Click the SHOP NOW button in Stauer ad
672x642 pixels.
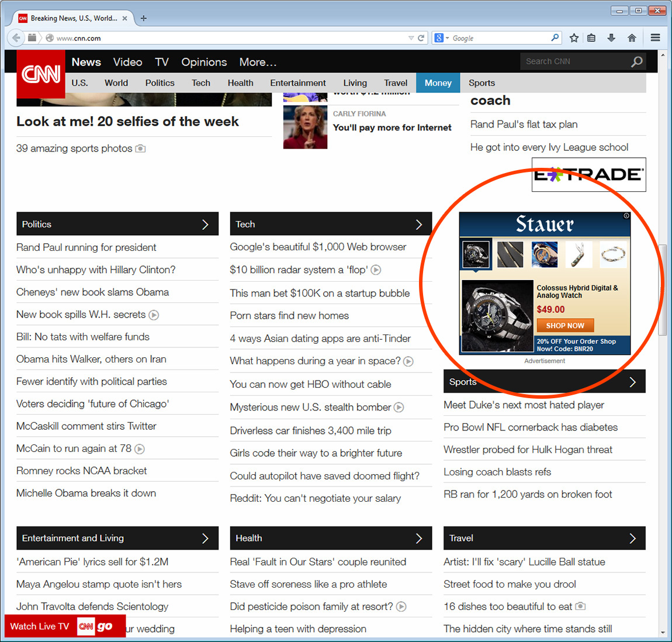[565, 326]
